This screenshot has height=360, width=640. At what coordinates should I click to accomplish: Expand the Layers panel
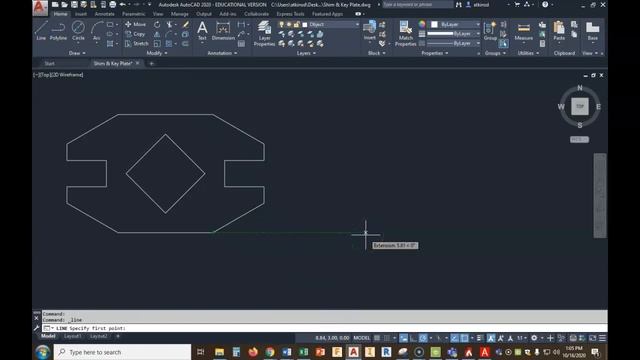click(x=306, y=53)
